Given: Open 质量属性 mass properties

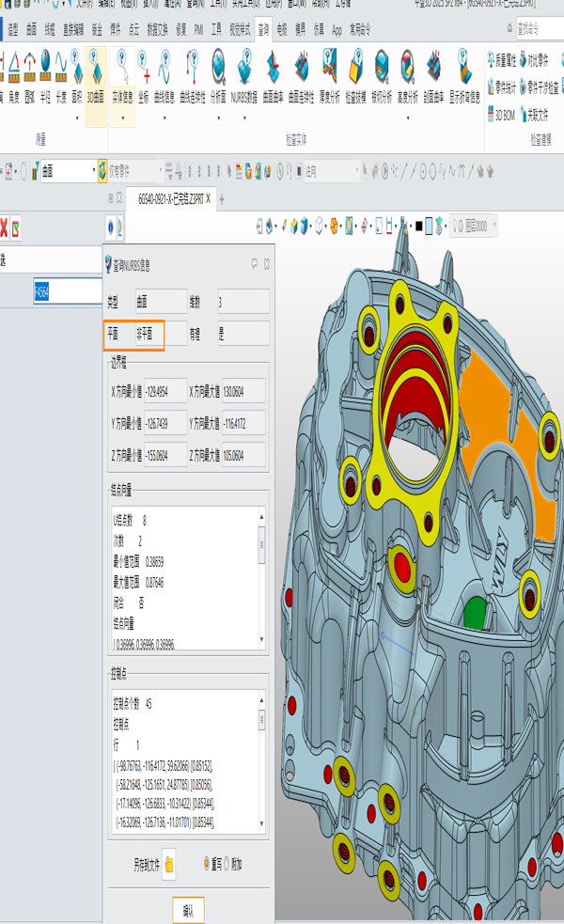Looking at the screenshot, I should point(502,59).
